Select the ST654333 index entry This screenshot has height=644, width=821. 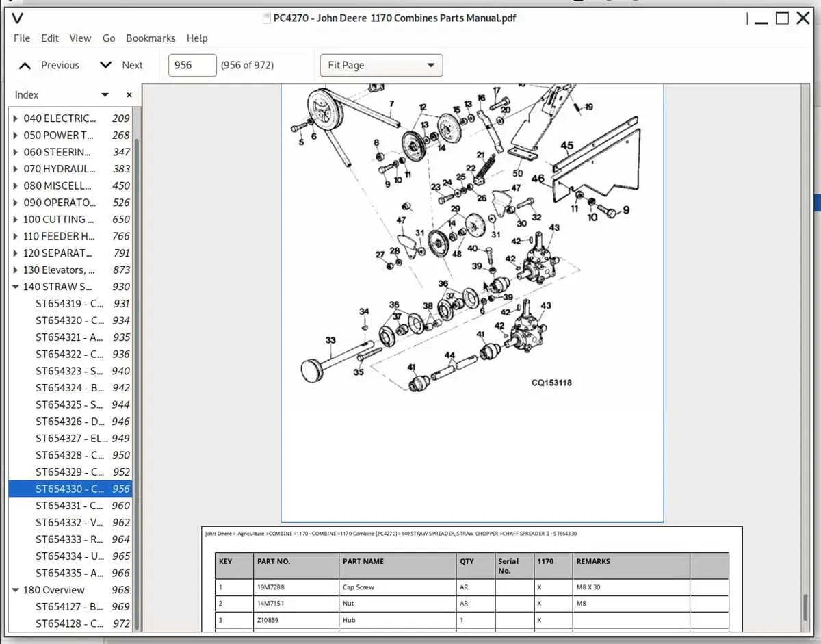click(x=70, y=539)
